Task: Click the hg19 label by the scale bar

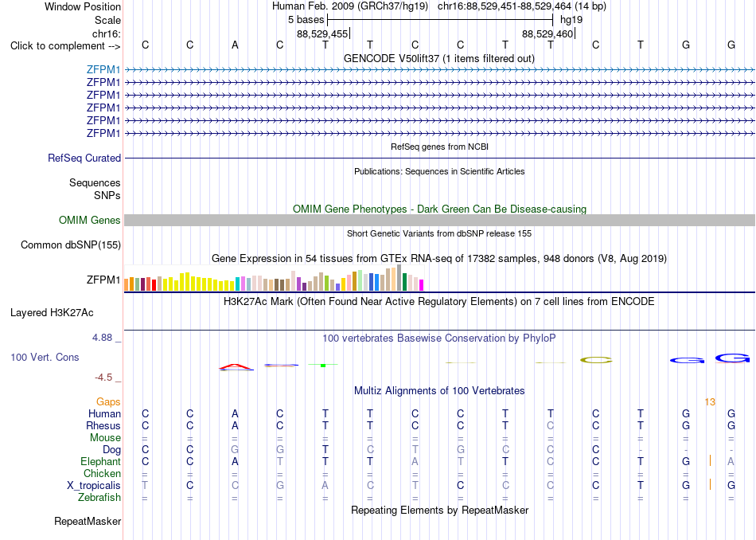Action: 571,20
